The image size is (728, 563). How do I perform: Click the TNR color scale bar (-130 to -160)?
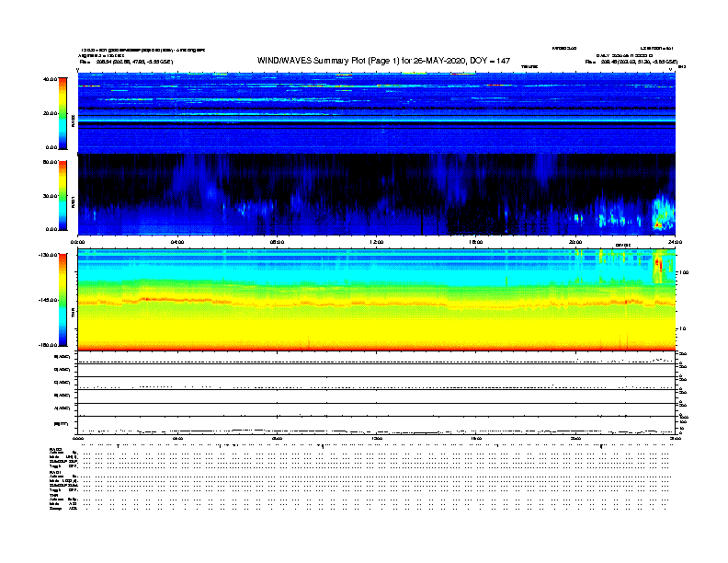tap(63, 300)
